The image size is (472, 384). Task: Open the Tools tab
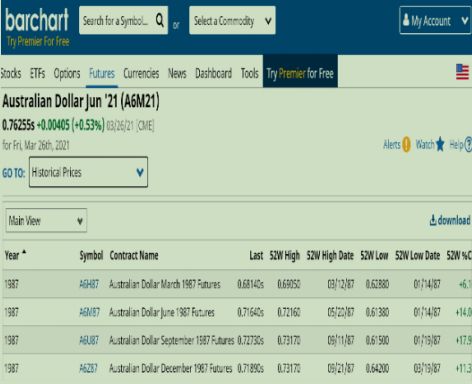coord(250,73)
